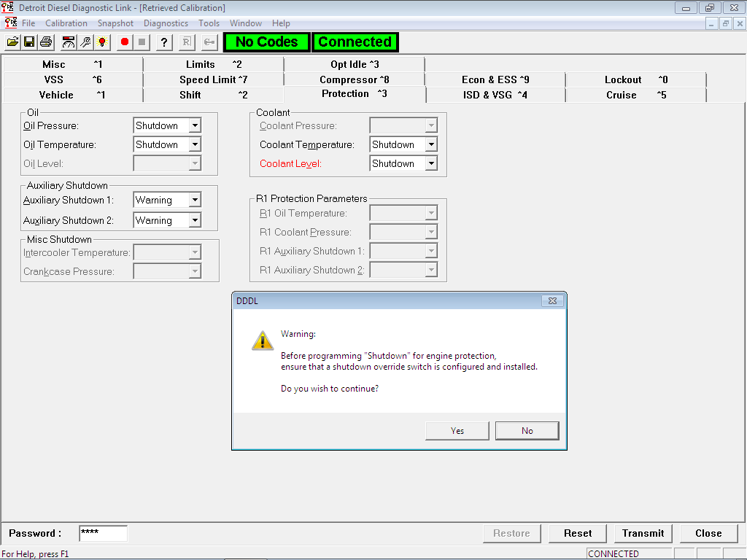The image size is (747, 560).
Task: Open the Oil Temperature dropdown
Action: pos(195,145)
